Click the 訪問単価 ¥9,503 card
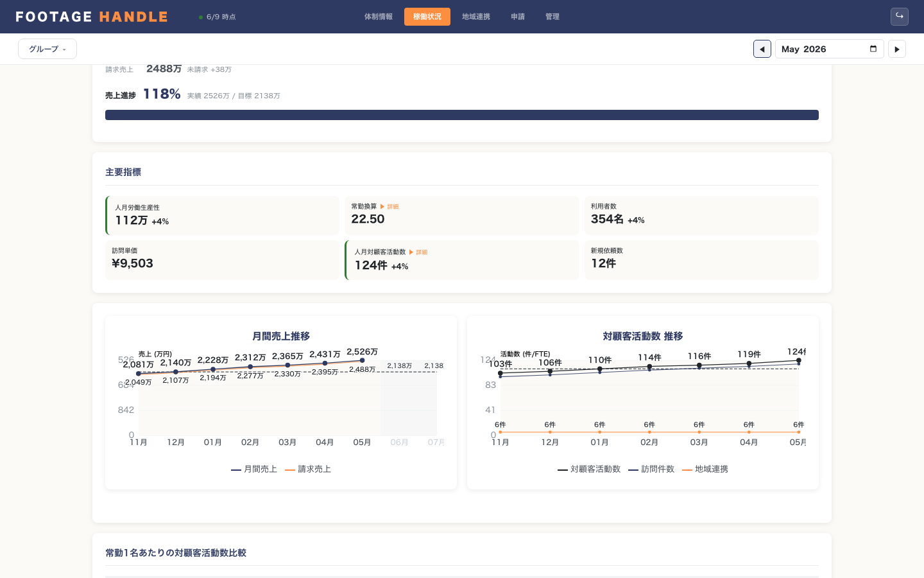Screen dimensions: 924x578 click(x=222, y=260)
